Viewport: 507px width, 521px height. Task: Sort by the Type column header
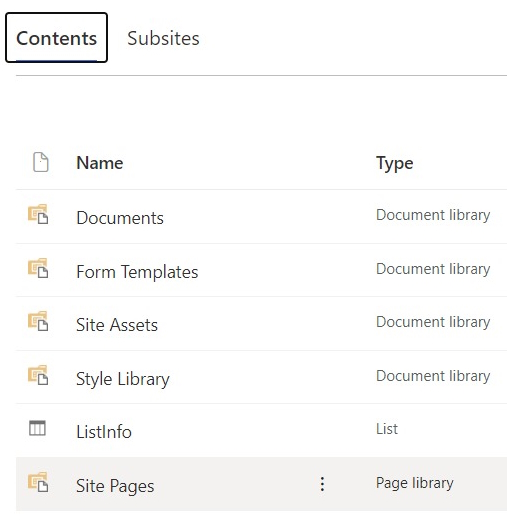click(x=395, y=164)
